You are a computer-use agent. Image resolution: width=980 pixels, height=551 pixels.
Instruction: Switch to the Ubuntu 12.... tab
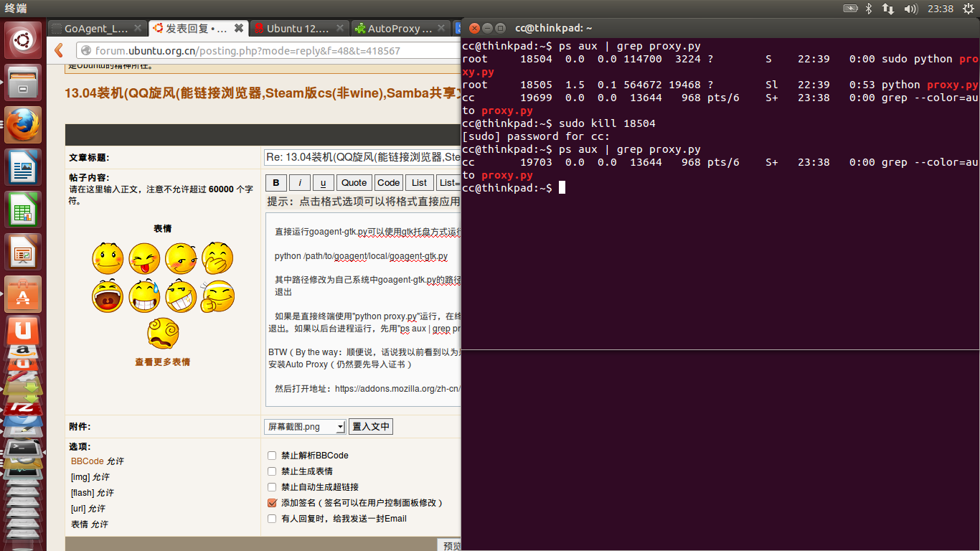[299, 29]
